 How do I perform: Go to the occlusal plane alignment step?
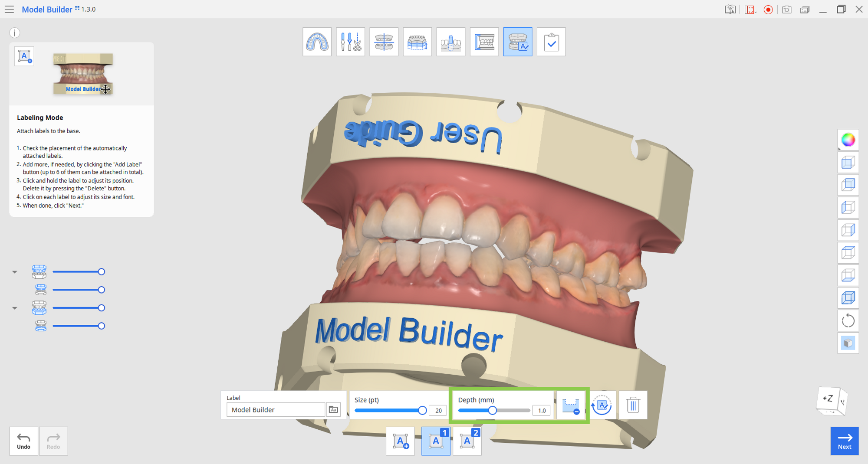[x=384, y=42]
